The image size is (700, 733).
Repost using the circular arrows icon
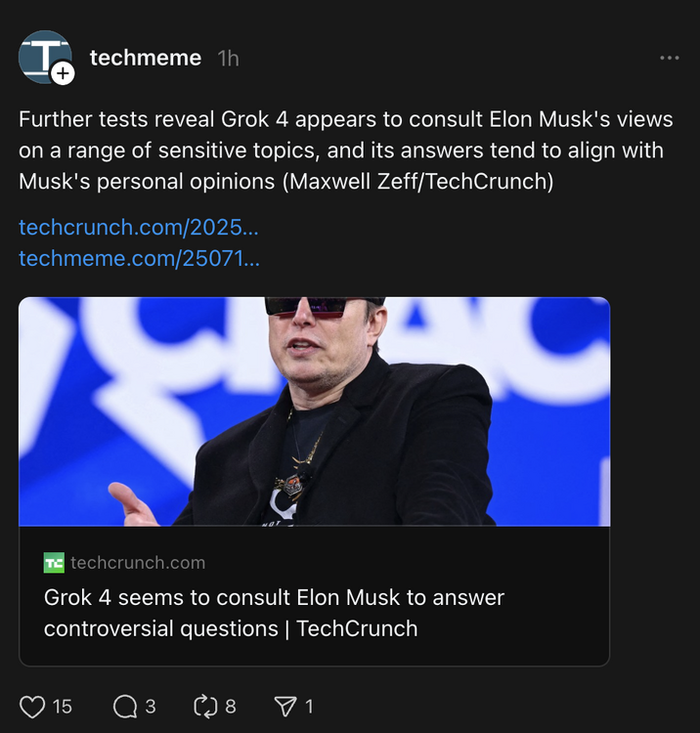point(204,706)
